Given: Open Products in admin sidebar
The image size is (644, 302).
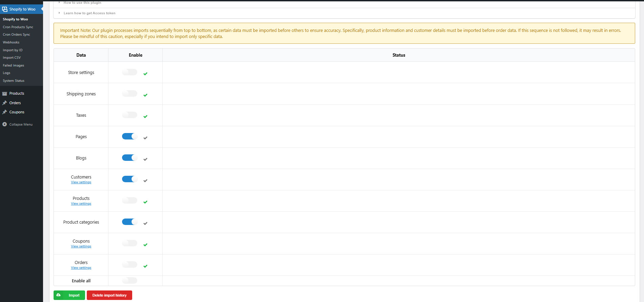Looking at the screenshot, I should [17, 93].
